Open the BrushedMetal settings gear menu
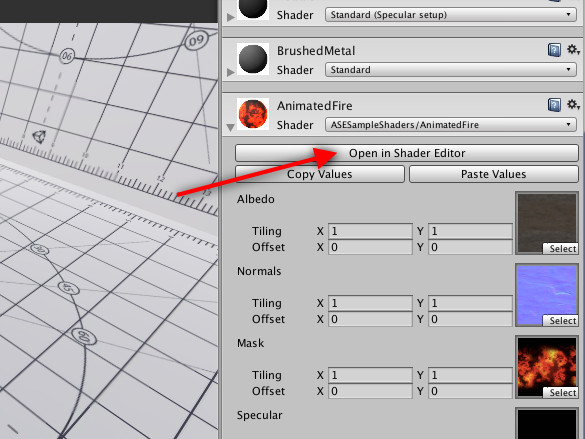This screenshot has height=439, width=585. [573, 50]
